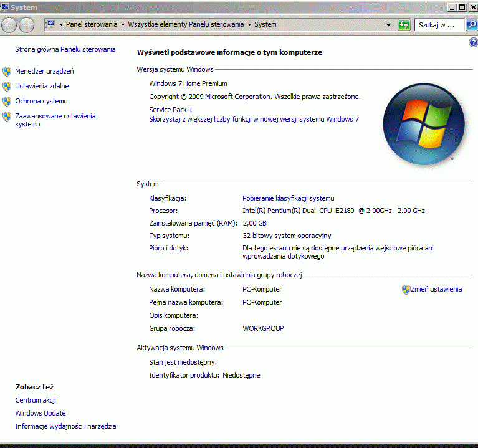The image size is (478, 448).
Task: Click PC-Komputer next to Nazwa komputera
Action: [x=262, y=289]
